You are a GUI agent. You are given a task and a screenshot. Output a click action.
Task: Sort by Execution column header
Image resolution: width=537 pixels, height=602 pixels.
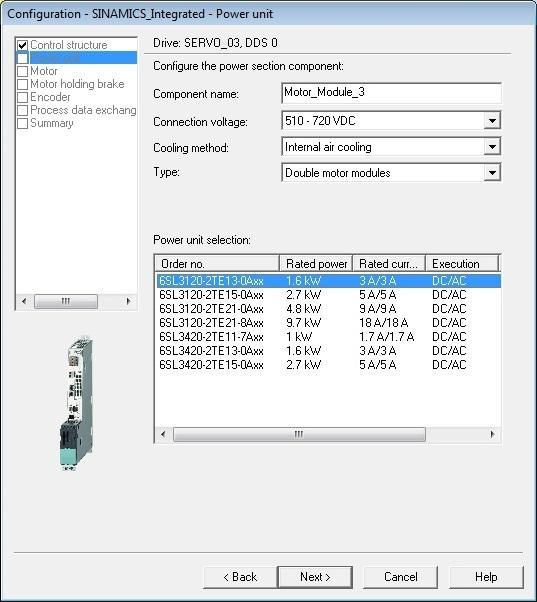pos(462,264)
